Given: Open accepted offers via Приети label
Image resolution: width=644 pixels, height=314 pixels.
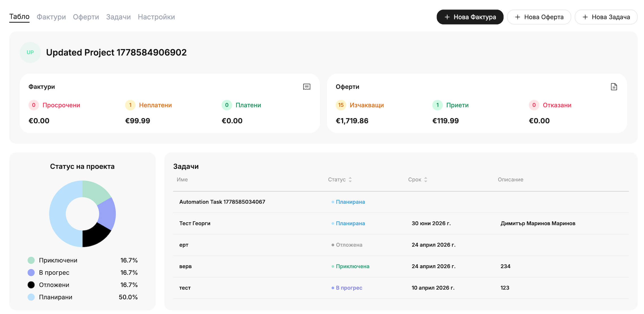Looking at the screenshot, I should pyautogui.click(x=457, y=105).
